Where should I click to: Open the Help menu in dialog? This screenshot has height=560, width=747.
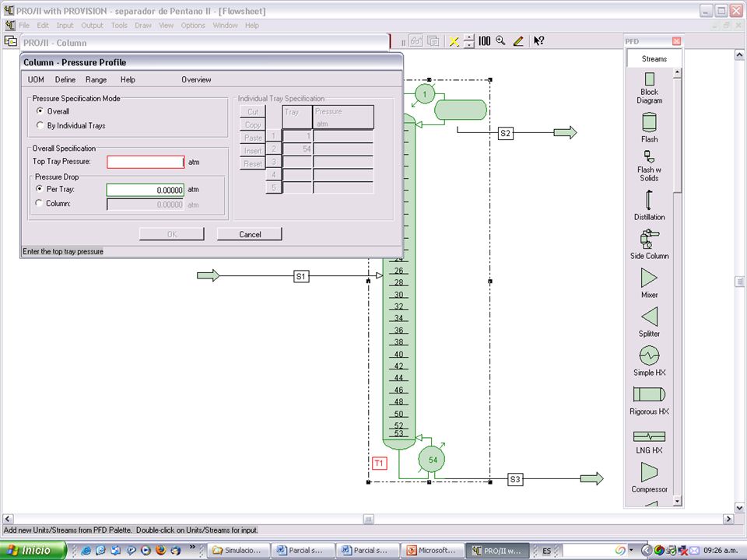(128, 79)
